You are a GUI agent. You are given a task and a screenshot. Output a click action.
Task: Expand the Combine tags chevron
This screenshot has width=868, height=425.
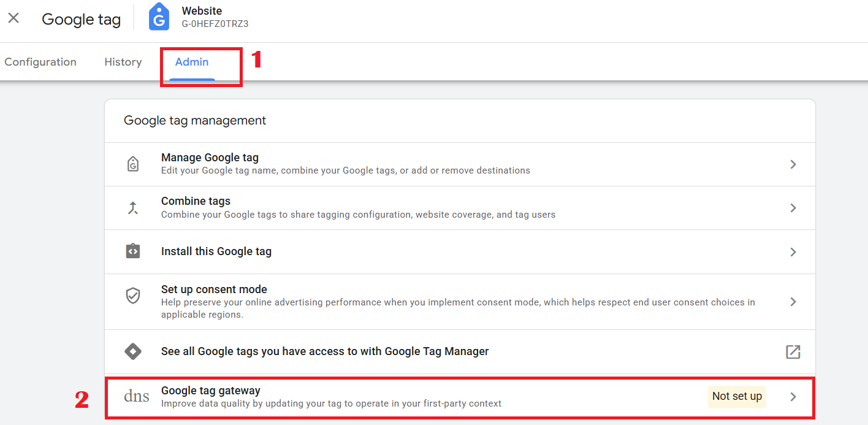coord(793,208)
